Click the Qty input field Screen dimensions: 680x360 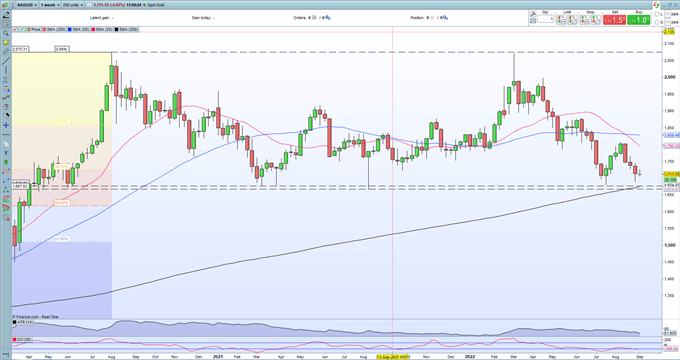546,19
